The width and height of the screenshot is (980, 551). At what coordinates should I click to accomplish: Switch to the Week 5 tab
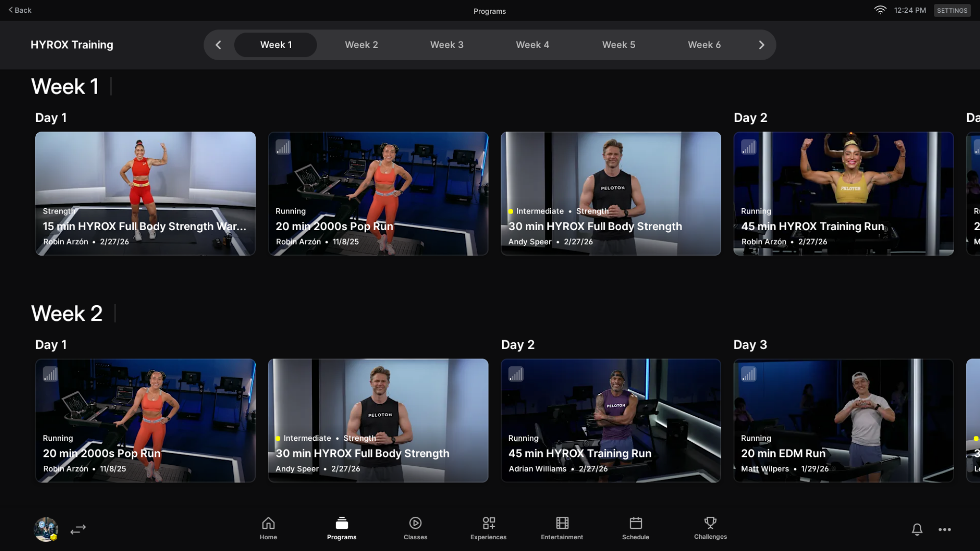[x=618, y=45]
